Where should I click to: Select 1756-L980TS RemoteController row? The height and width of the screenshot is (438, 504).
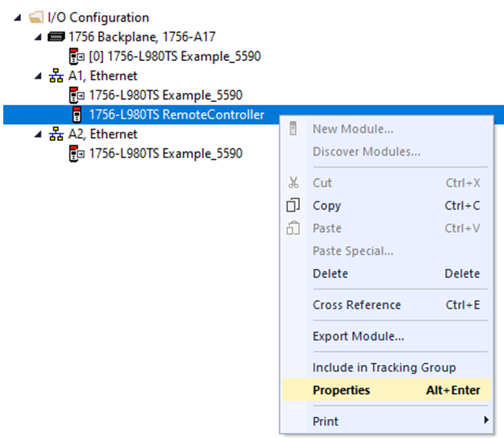176,115
